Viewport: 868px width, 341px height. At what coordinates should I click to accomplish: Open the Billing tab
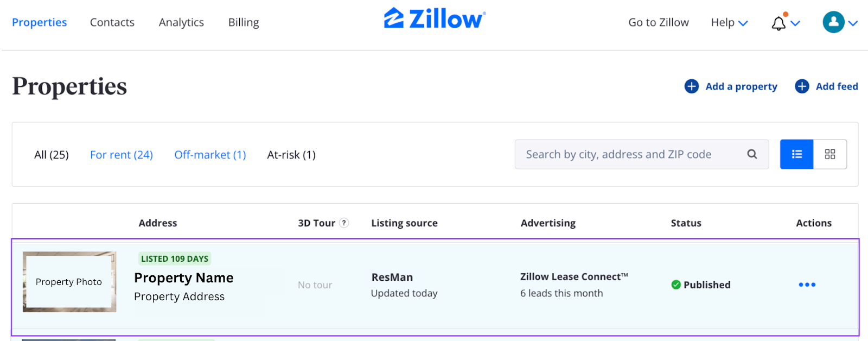point(244,22)
